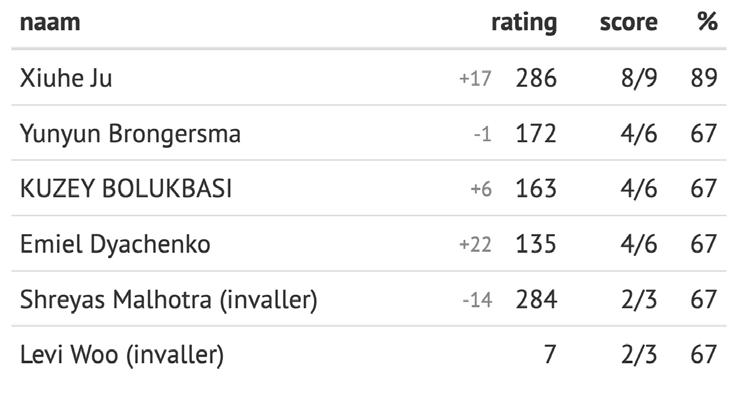Sort by the score column header
The image size is (739, 396).
628,23
